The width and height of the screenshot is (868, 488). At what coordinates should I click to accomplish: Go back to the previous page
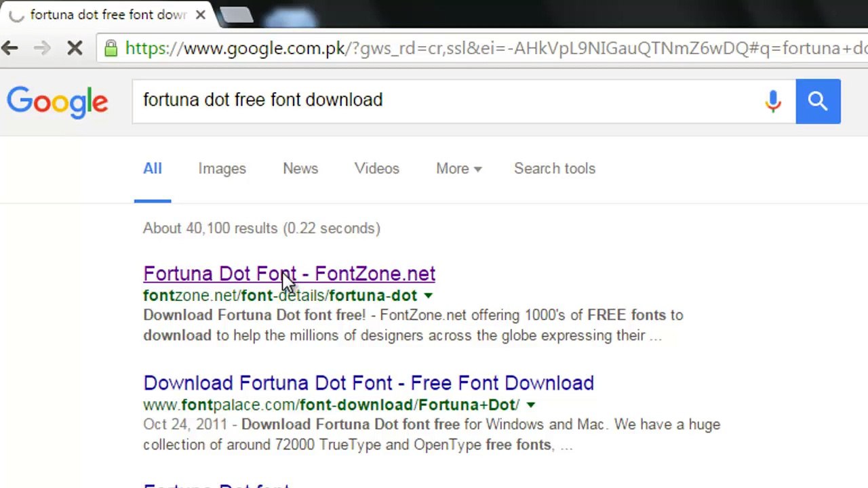(x=9, y=48)
